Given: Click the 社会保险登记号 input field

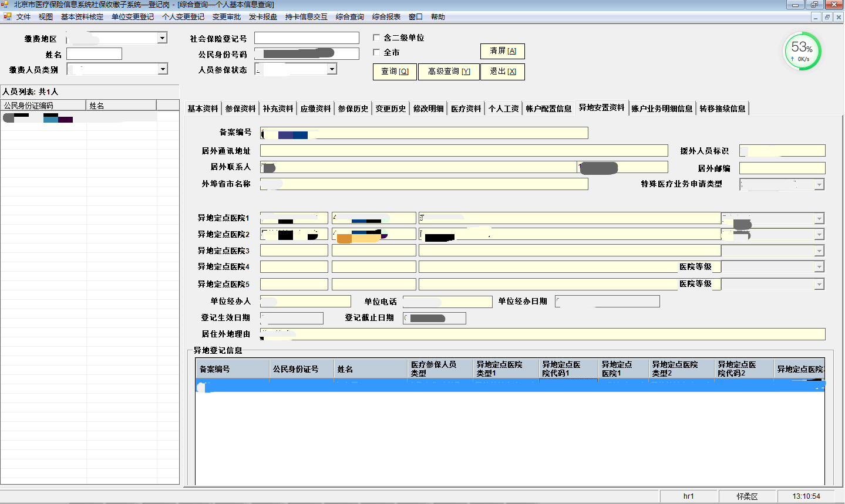Looking at the screenshot, I should point(307,38).
